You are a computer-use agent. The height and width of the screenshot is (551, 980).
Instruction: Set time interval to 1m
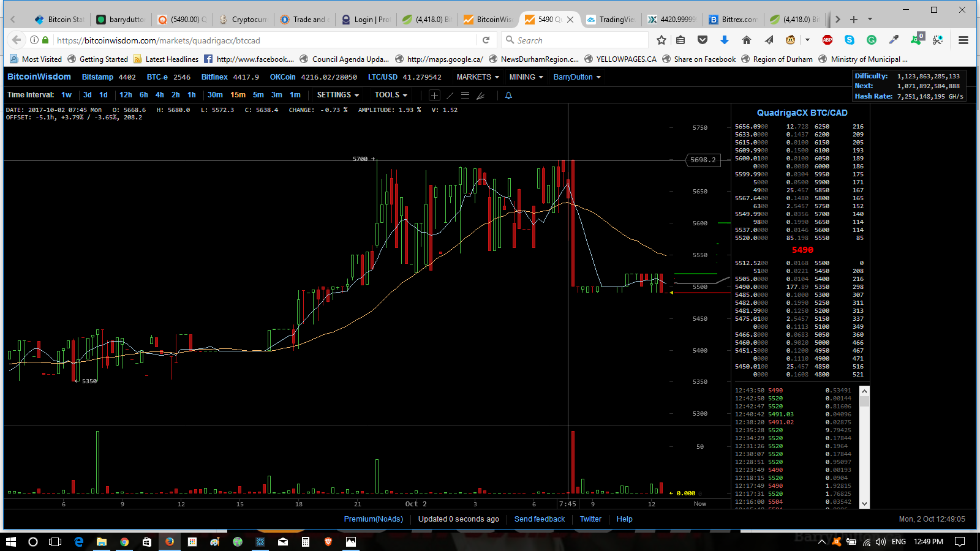(295, 95)
